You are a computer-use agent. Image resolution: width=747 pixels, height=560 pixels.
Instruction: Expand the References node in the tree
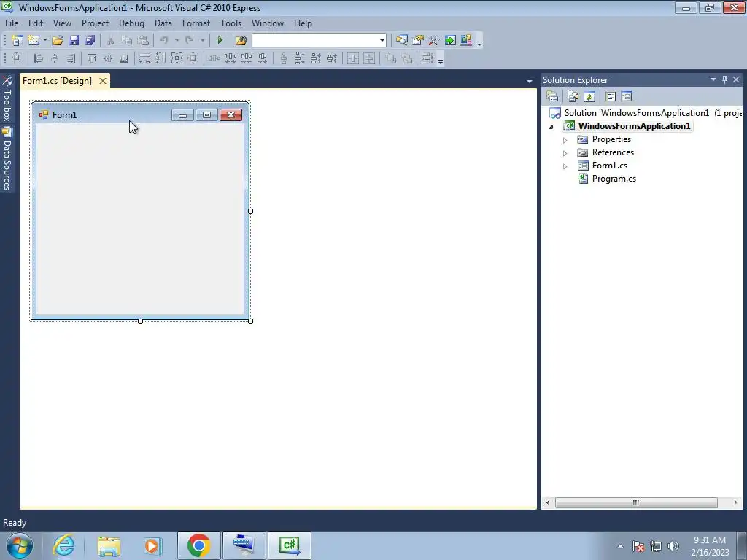565,153
